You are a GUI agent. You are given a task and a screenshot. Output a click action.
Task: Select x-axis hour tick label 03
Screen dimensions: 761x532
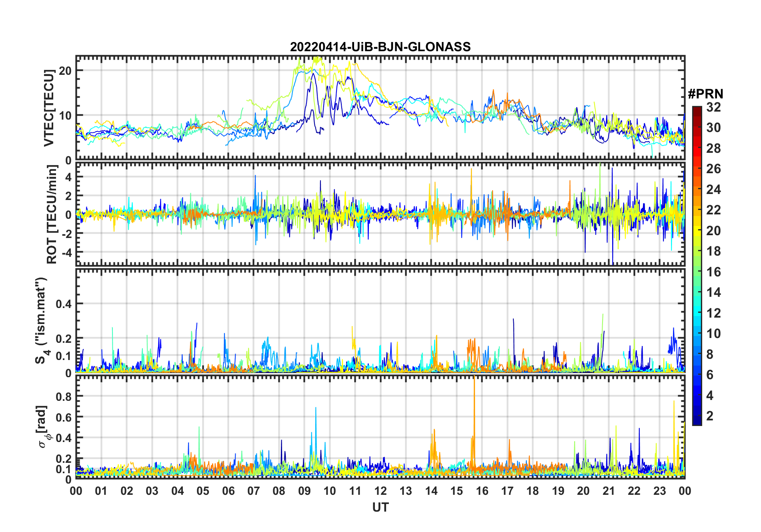[152, 491]
